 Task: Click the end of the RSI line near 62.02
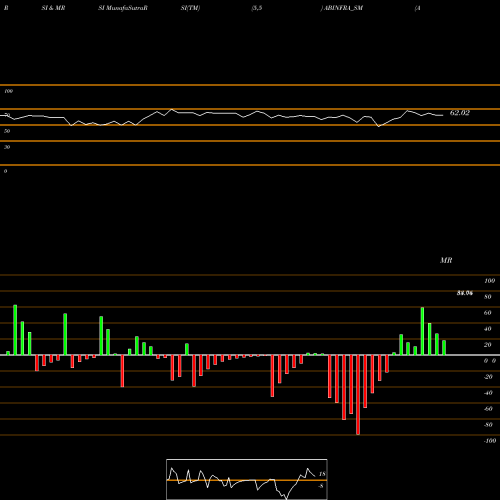click(x=442, y=115)
